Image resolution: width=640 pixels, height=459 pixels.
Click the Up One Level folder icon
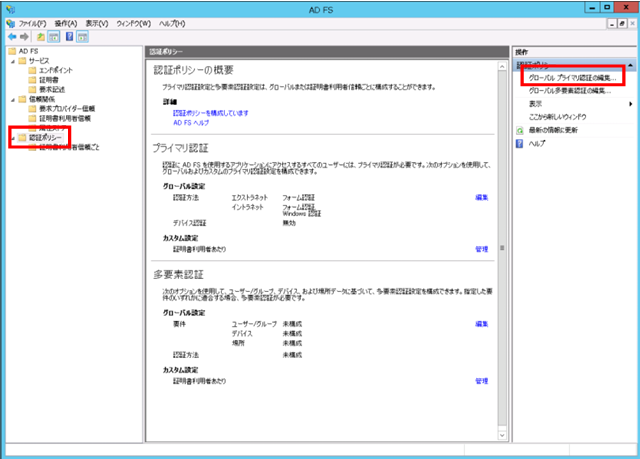coord(41,37)
